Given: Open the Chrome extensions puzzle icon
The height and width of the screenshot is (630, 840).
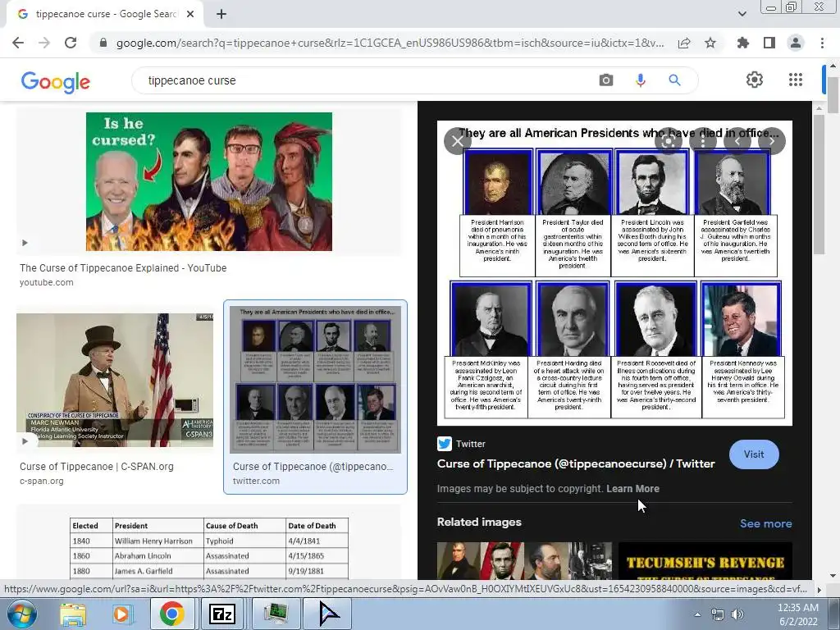Looking at the screenshot, I should click(743, 43).
